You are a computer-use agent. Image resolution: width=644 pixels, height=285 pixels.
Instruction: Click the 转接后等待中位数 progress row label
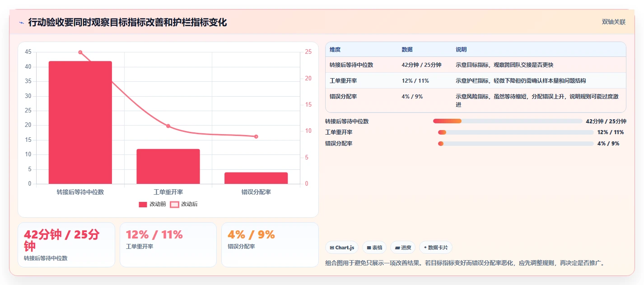[x=347, y=121]
